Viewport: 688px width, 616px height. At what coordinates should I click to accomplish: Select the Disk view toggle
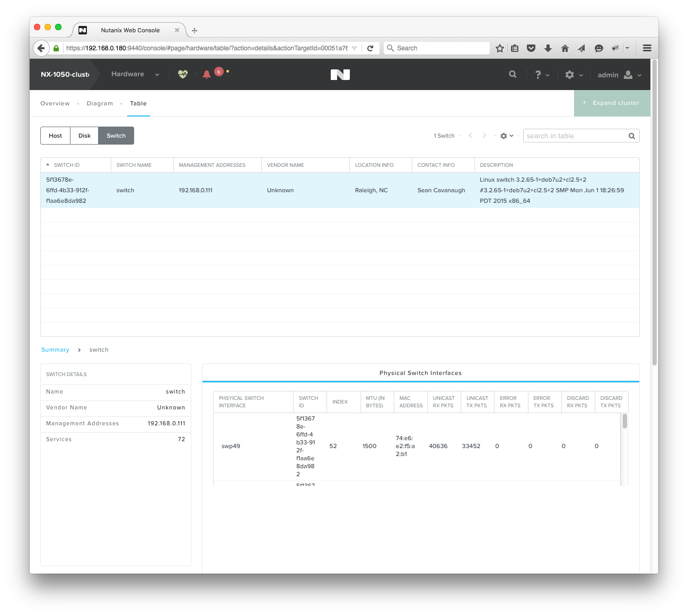click(84, 136)
